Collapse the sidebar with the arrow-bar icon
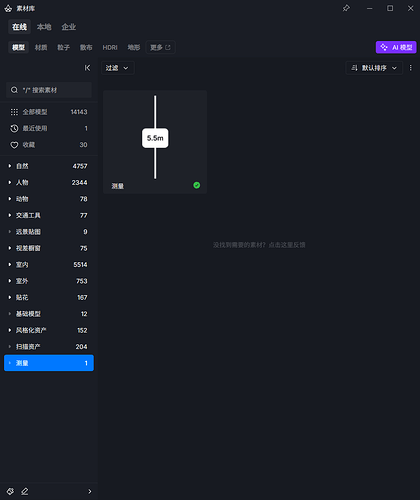420x500 pixels. coord(87,68)
